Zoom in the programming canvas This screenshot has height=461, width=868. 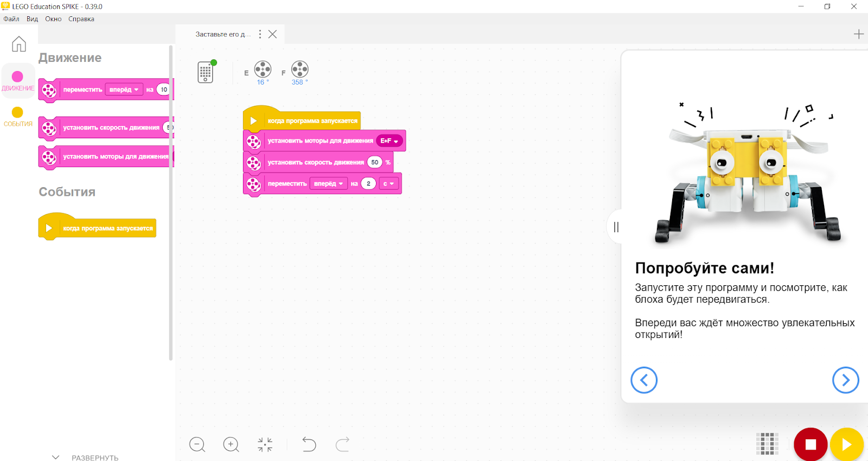tap(231, 445)
